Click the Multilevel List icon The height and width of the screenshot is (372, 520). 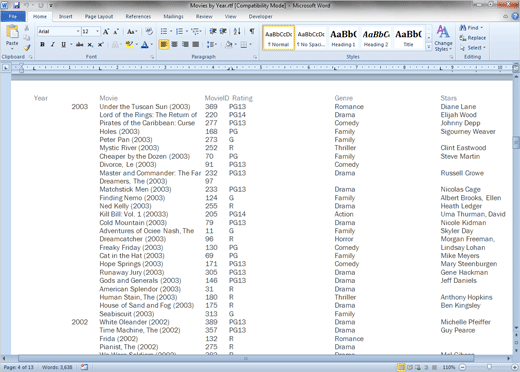195,31
